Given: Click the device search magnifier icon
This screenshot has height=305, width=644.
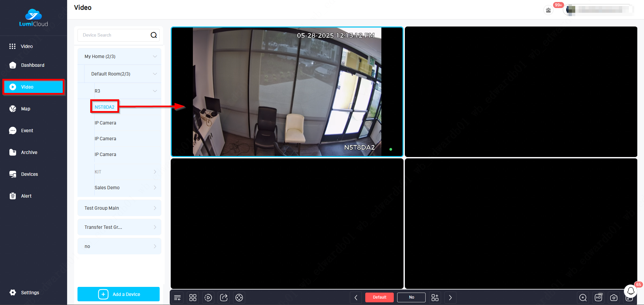Looking at the screenshot, I should [x=154, y=35].
